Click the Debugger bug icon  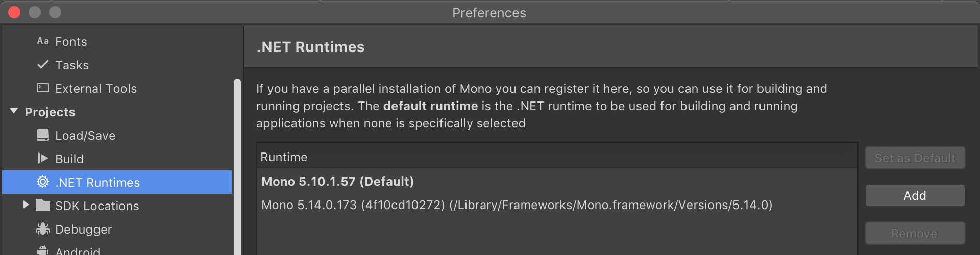(x=43, y=229)
